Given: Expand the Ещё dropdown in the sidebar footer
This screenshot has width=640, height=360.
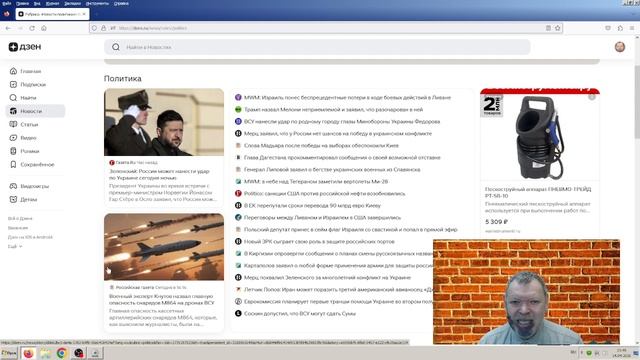Looking at the screenshot, I should [x=15, y=247].
